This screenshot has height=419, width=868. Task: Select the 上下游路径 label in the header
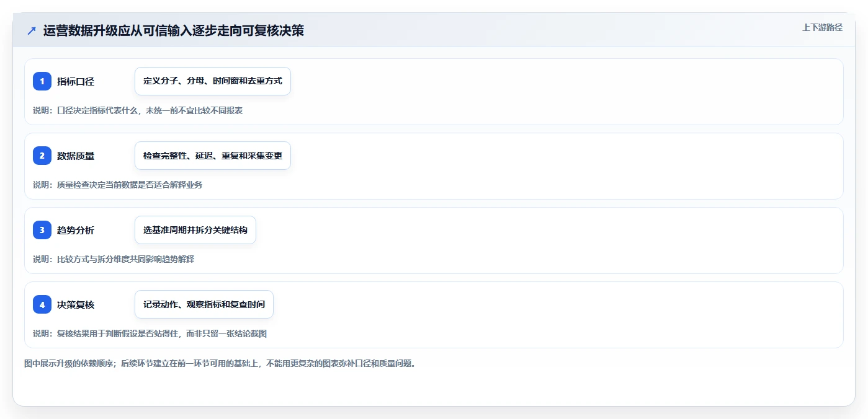pos(822,27)
